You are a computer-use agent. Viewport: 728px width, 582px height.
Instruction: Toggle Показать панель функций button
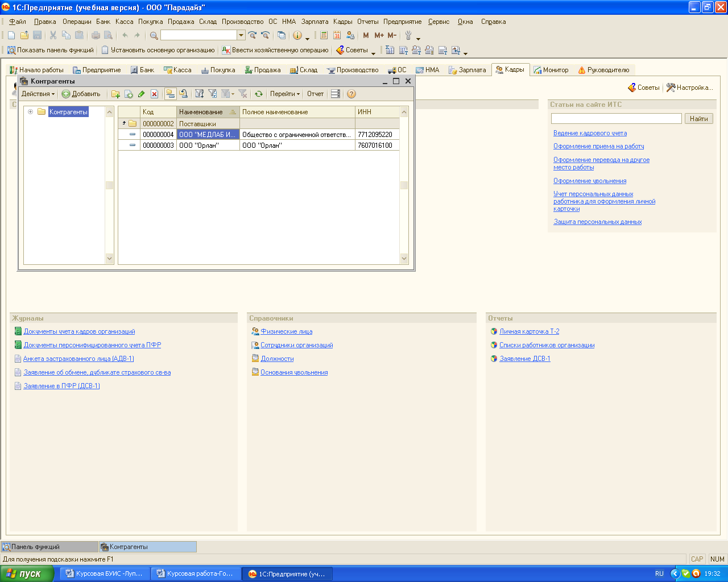51,50
